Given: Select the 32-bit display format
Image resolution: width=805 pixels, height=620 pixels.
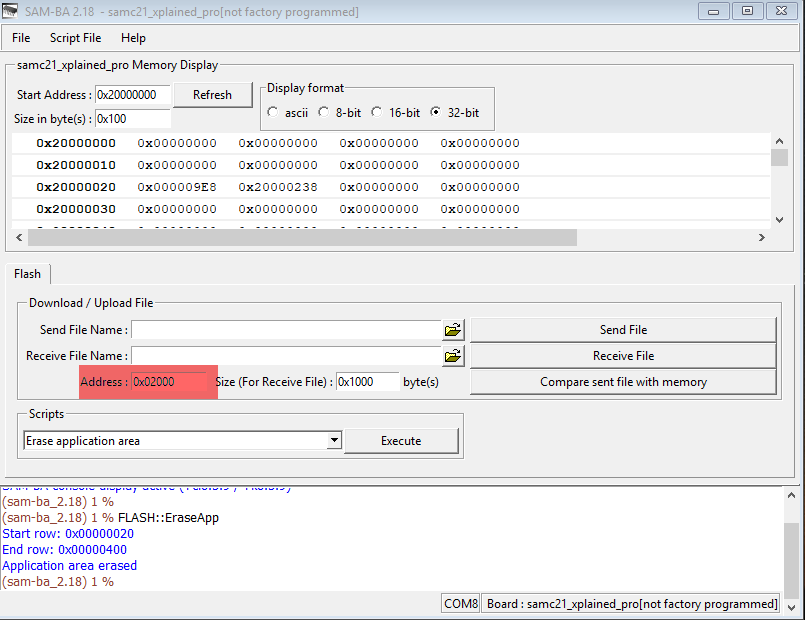Looking at the screenshot, I should click(x=436, y=113).
